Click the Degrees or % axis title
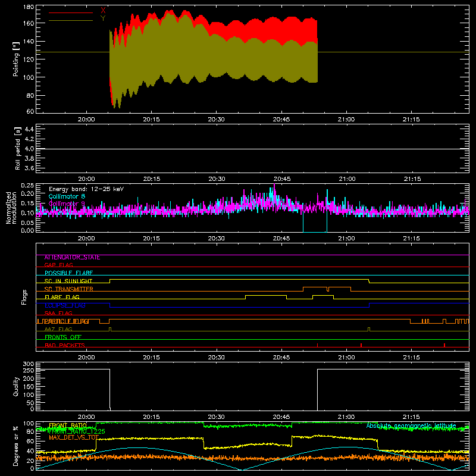 (x=16, y=446)
